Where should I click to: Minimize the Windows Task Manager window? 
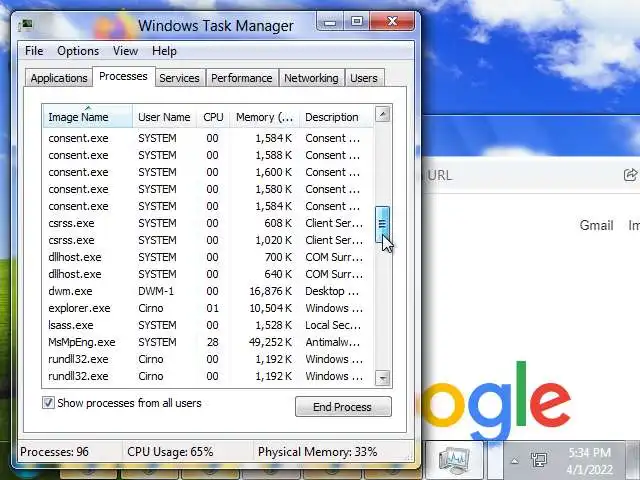point(330,21)
